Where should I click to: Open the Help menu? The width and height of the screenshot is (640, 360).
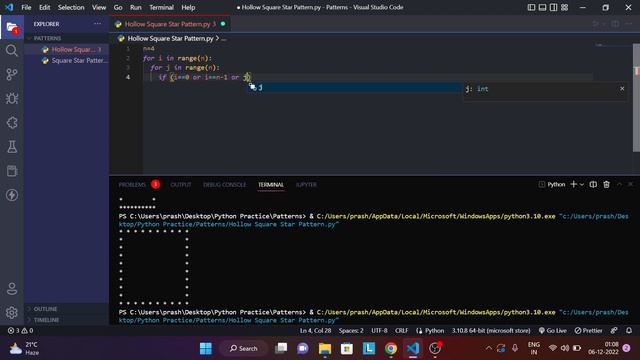[x=188, y=7]
